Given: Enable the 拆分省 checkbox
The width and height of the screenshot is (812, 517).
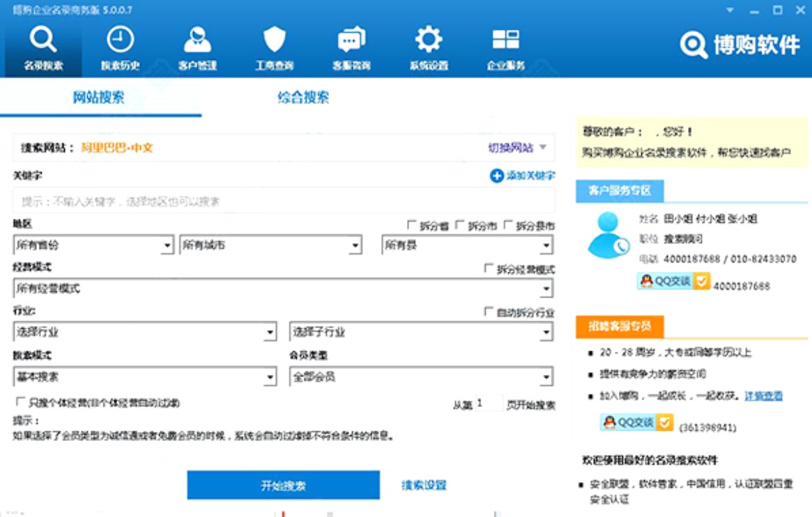Looking at the screenshot, I should tap(412, 226).
